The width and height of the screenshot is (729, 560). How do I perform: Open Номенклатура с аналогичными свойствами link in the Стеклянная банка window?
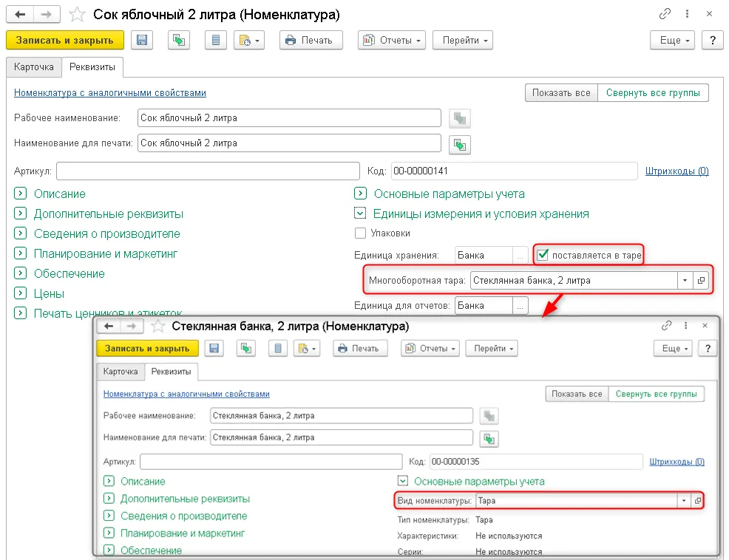tap(186, 394)
